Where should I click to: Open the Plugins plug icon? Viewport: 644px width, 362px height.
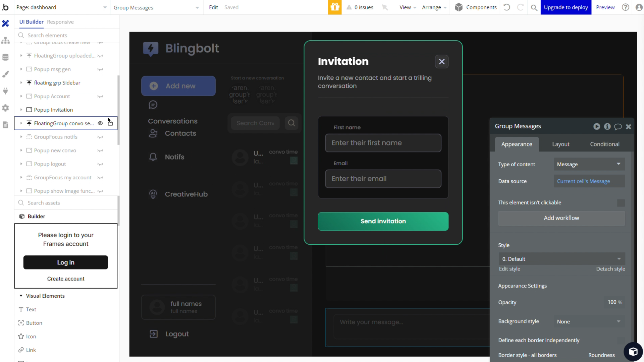pyautogui.click(x=5, y=91)
